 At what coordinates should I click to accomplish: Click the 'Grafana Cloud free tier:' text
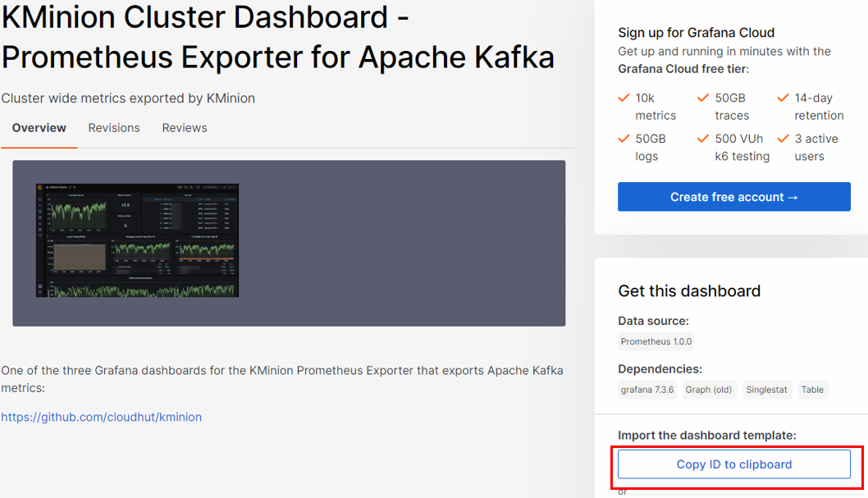click(x=683, y=69)
